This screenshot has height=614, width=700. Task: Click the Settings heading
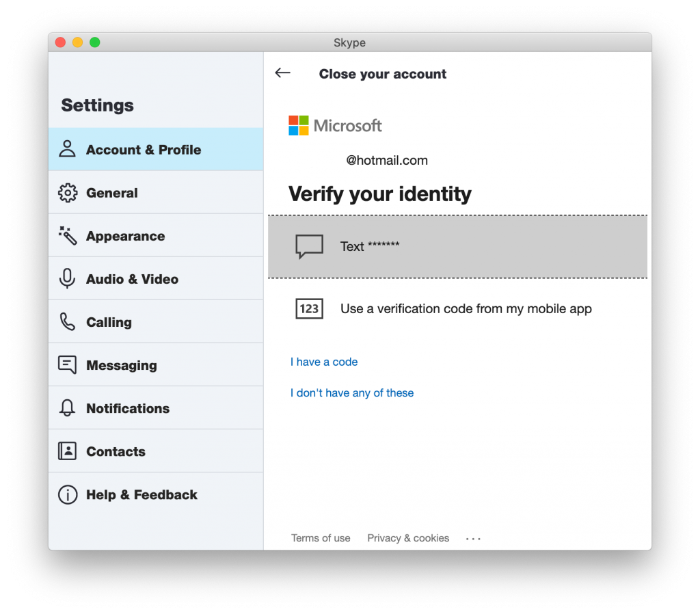coord(97,105)
